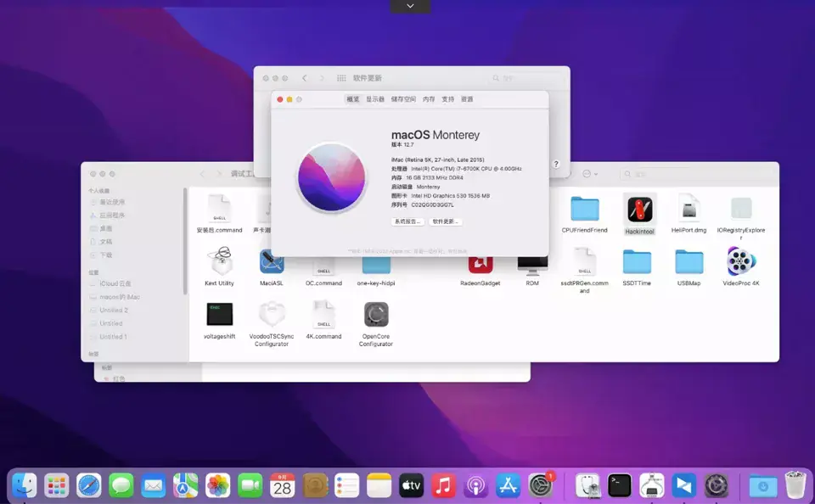
Task: Open the CPUFriendFriend folder
Action: coord(585,209)
